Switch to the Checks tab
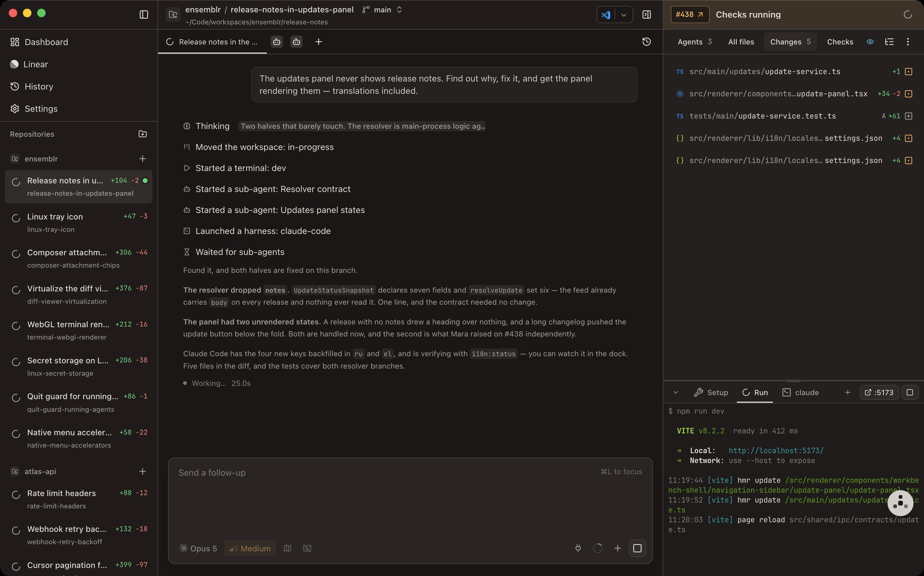 pyautogui.click(x=840, y=42)
